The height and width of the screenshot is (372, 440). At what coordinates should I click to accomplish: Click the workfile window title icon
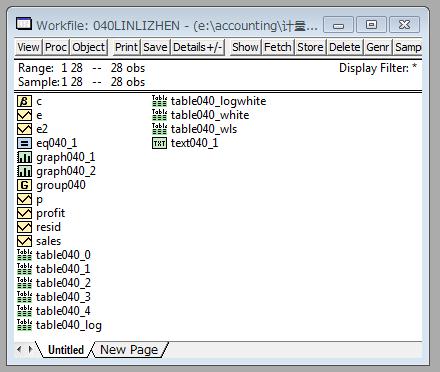click(x=24, y=24)
